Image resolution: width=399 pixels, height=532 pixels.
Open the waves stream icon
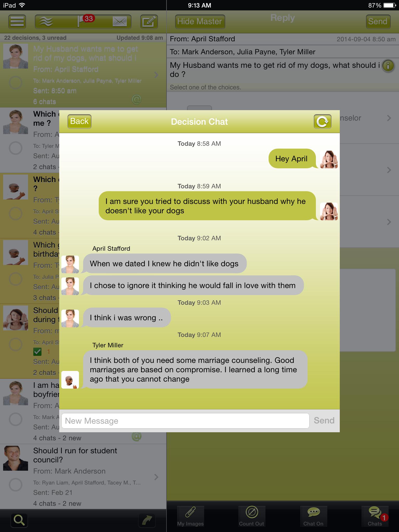46,22
